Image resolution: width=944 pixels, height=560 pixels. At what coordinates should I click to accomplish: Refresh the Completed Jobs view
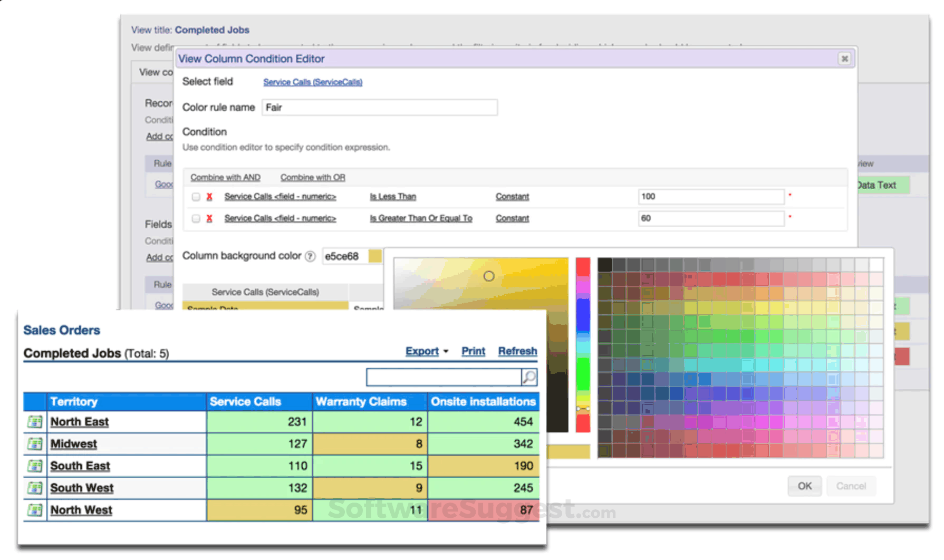click(x=517, y=351)
